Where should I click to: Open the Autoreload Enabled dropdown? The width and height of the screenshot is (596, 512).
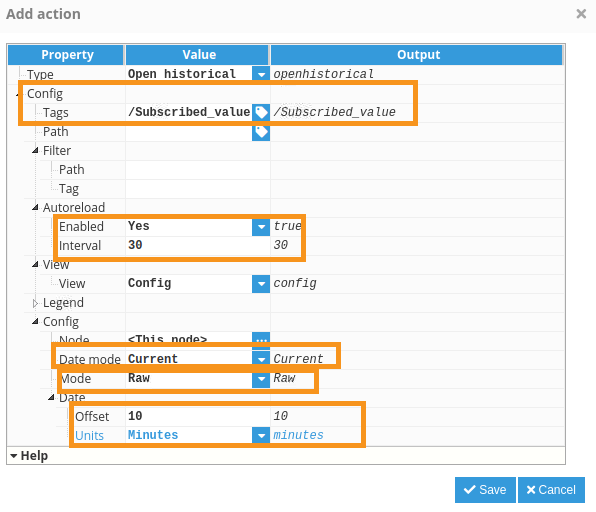261,227
